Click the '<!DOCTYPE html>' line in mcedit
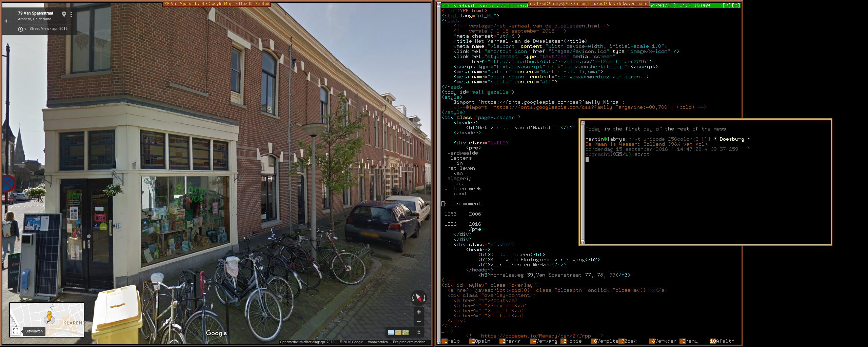 (x=464, y=11)
